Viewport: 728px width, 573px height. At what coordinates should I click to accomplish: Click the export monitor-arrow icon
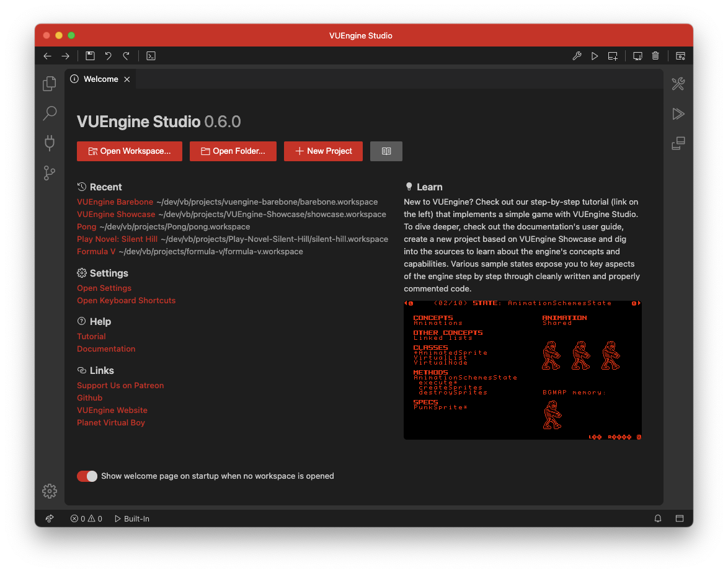[637, 56]
